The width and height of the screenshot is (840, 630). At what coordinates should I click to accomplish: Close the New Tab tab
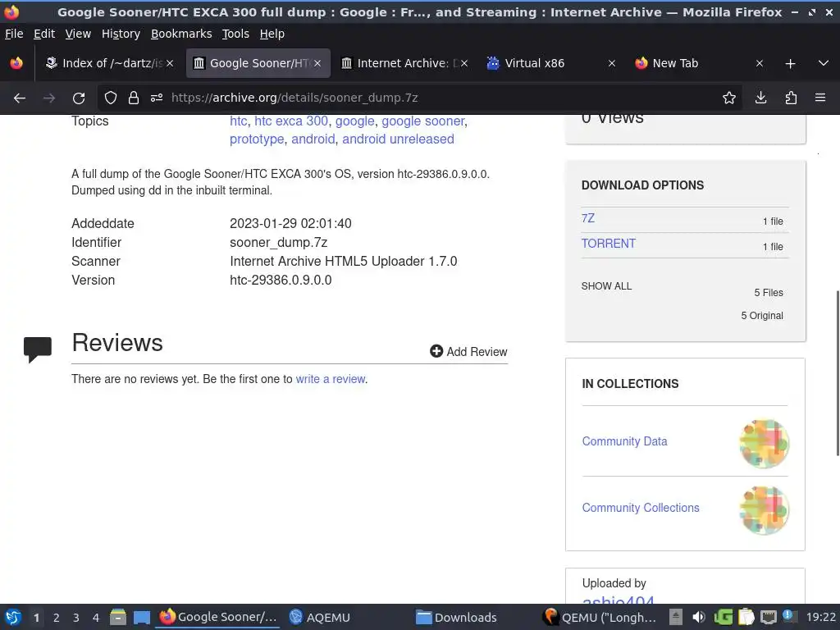[760, 63]
